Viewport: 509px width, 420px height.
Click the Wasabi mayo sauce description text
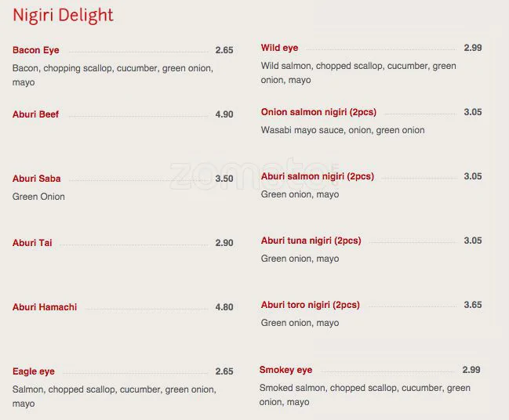(x=343, y=130)
